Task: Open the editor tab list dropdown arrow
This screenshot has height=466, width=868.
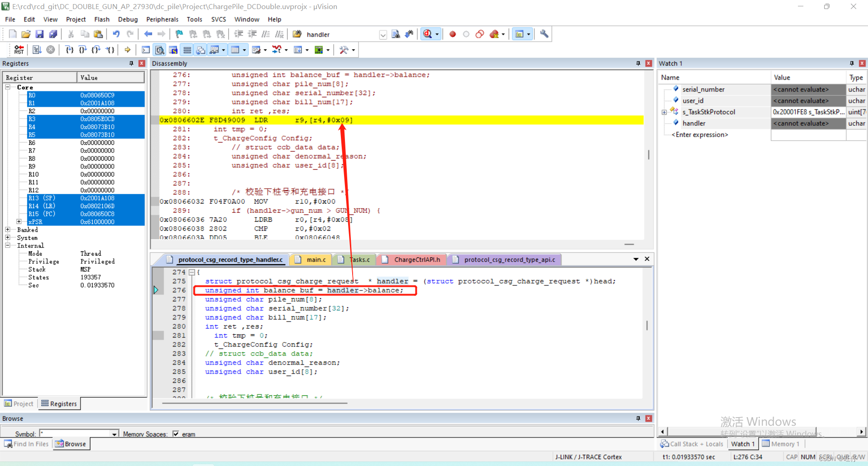Action: pos(636,259)
